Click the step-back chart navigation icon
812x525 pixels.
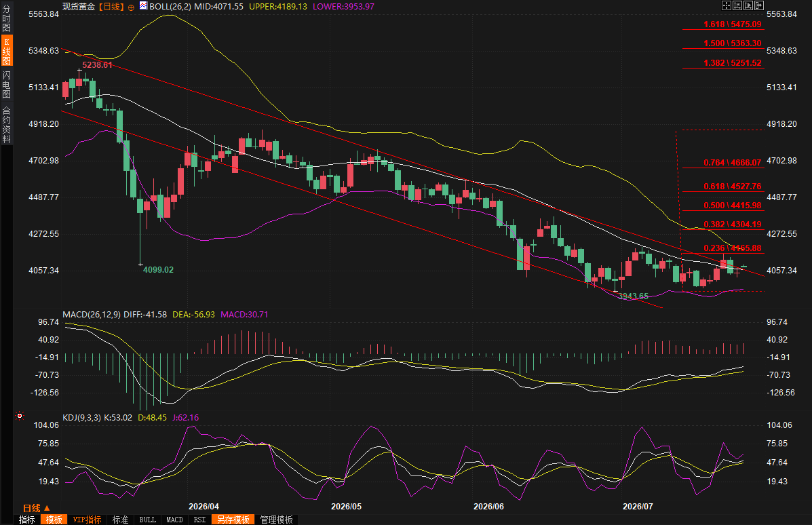point(737,5)
